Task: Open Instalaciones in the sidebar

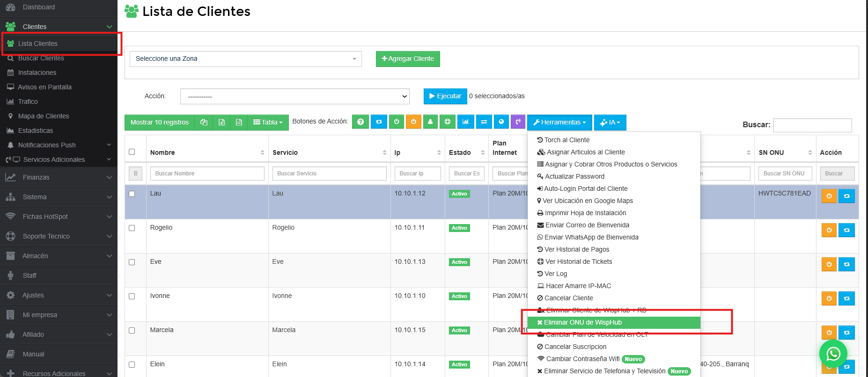Action: (59, 72)
